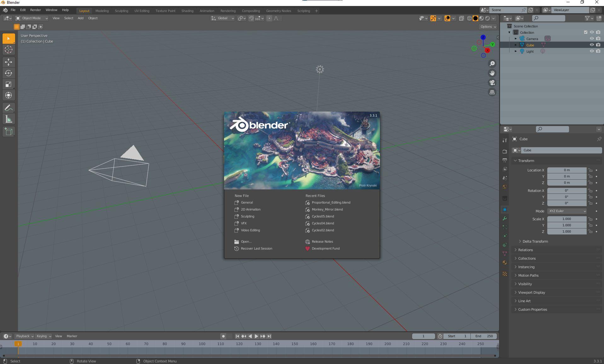604x364 pixels.
Task: Toggle the Scale Z lock
Action: click(590, 232)
